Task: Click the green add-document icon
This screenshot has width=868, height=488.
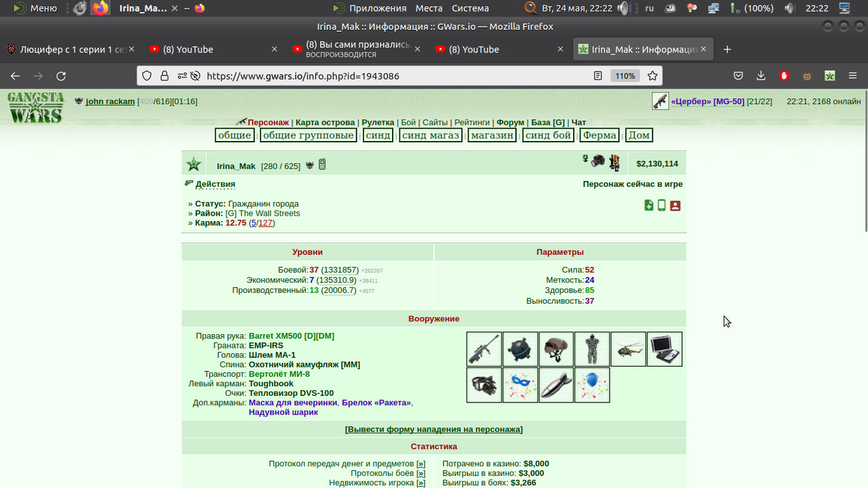Action: point(649,205)
